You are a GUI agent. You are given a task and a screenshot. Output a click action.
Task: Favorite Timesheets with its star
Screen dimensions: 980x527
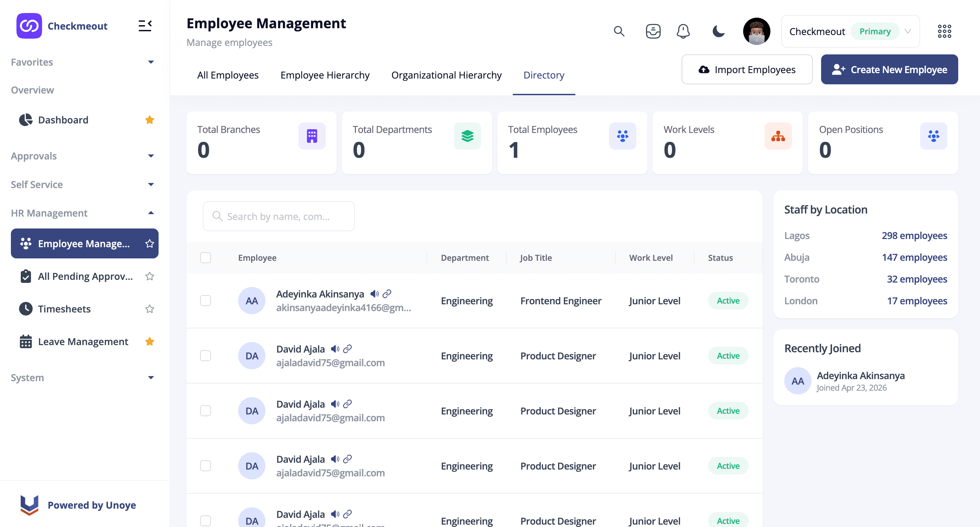(149, 309)
